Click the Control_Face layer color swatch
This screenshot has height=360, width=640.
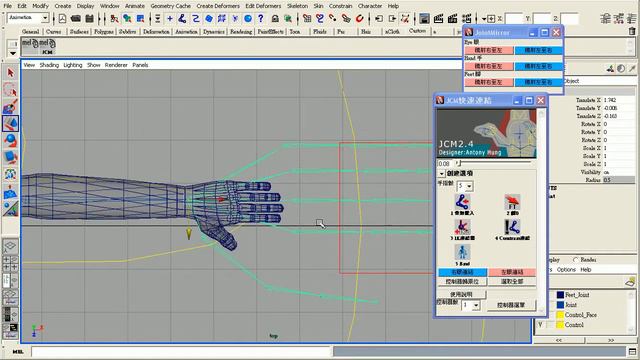(560, 315)
